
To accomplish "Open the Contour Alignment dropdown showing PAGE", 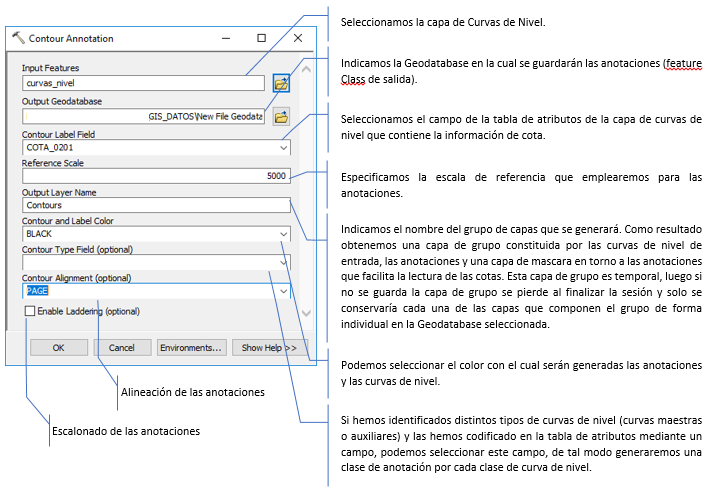I will [285, 291].
